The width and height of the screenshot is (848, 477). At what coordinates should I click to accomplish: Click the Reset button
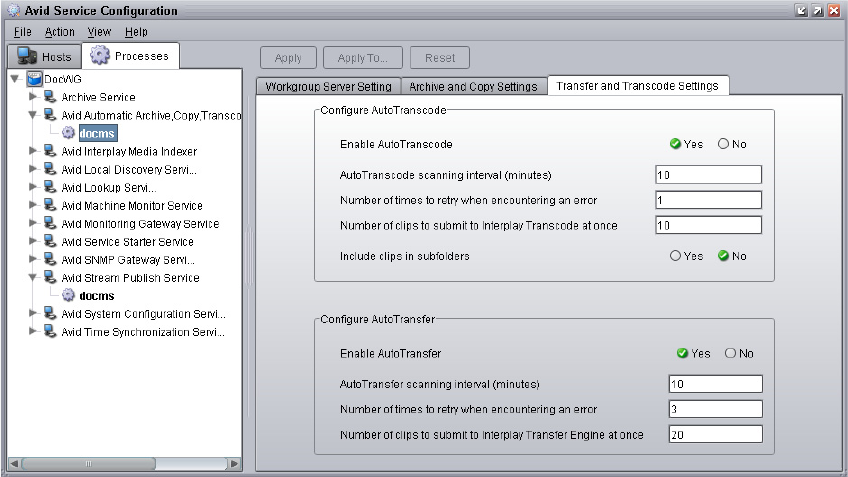click(440, 58)
